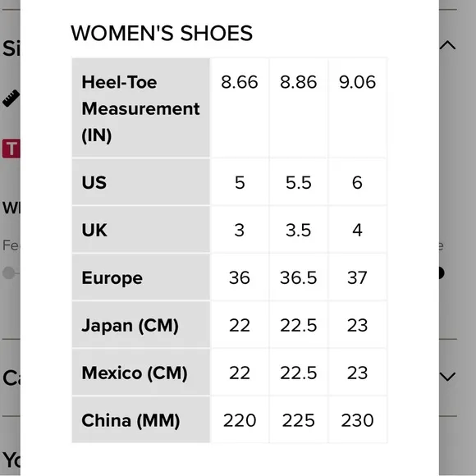
Task: Click the gray slider handle at left
Action: click(8, 273)
